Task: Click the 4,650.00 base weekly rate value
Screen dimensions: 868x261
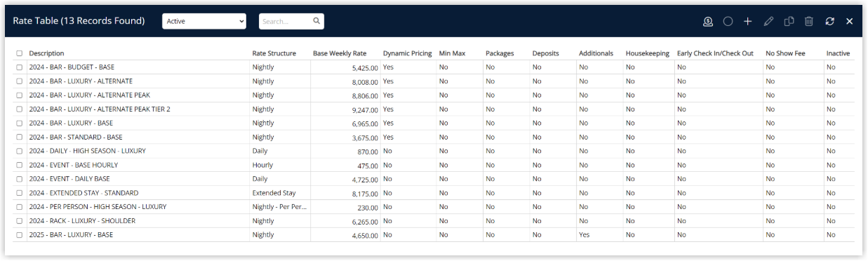Action: 365,236
